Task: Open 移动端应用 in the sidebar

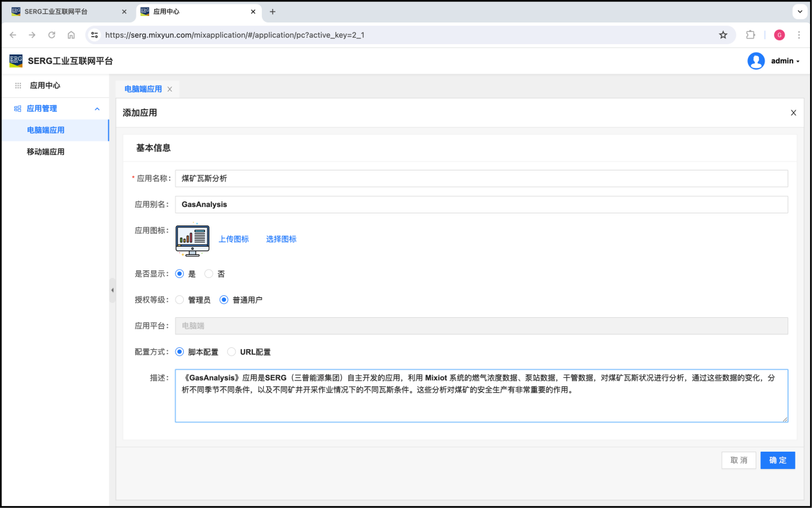Action: 45,152
